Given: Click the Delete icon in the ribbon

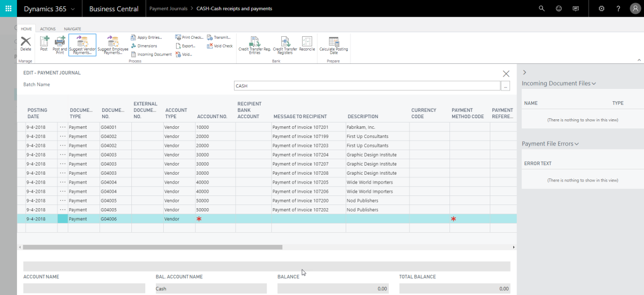Looking at the screenshot, I should (x=26, y=44).
